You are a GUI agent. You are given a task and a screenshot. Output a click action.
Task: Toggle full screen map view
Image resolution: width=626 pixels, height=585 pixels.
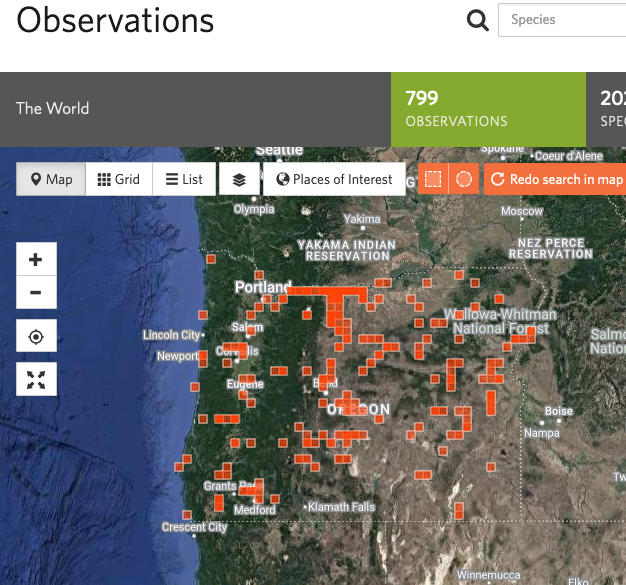(36, 379)
